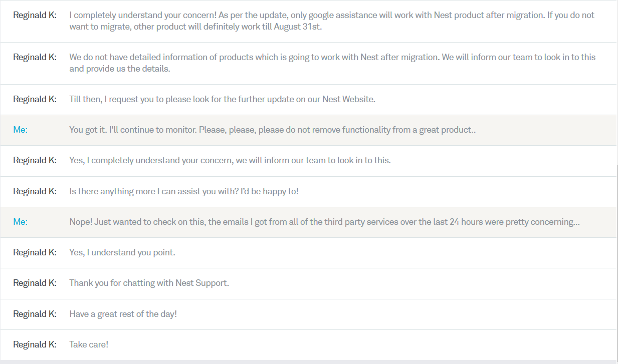Click 'Yes, I completely understand your concern' message

(x=230, y=160)
